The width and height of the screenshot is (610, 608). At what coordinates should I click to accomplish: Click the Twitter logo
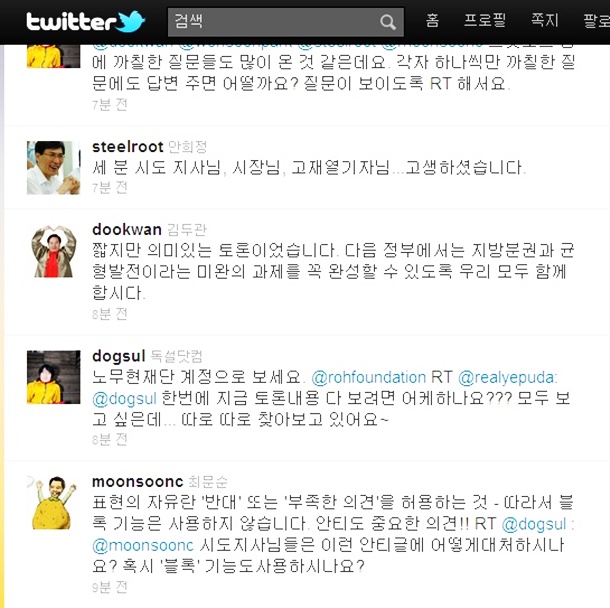[x=86, y=22]
